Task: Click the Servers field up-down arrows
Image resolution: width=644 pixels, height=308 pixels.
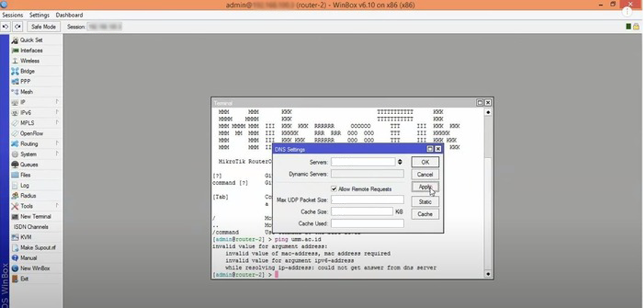Action: pyautogui.click(x=400, y=162)
